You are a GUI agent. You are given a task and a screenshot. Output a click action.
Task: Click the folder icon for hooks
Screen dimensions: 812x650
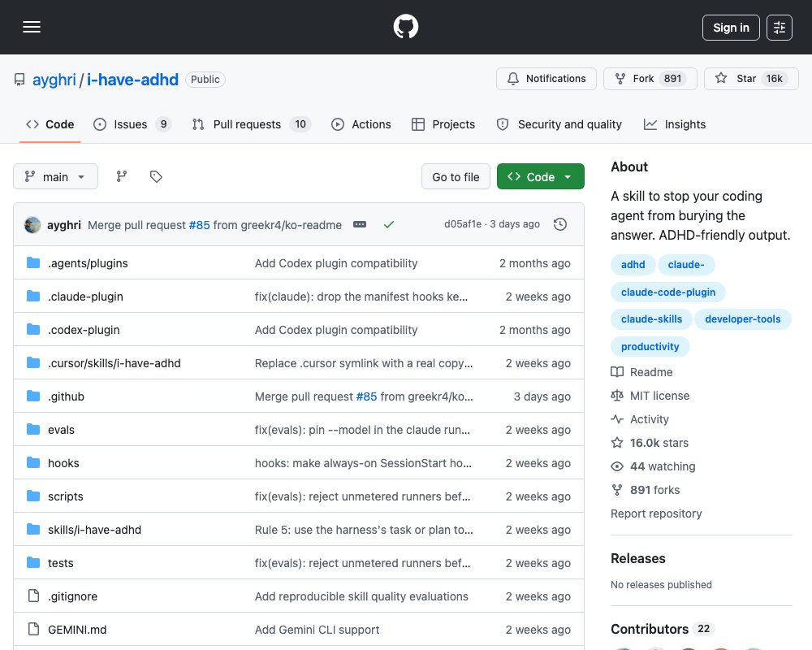tap(33, 463)
